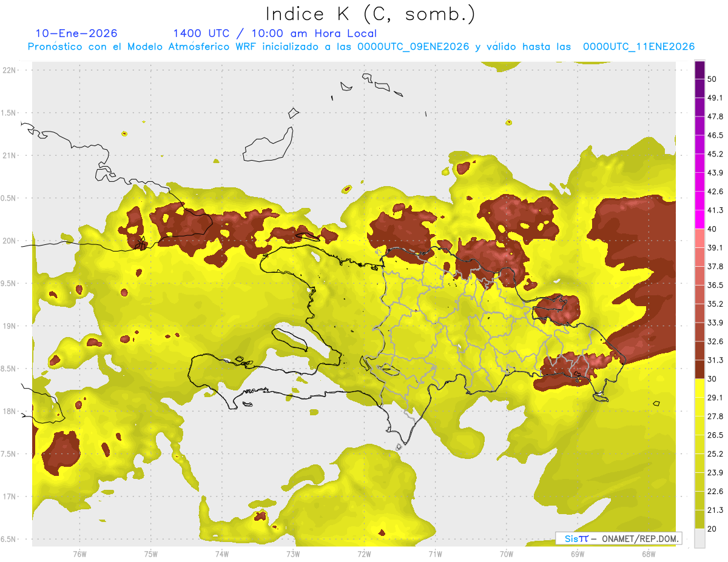Click latitude label "1.5N"
Image resolution: width=728 pixels, height=562 pixels.
(x=9, y=113)
